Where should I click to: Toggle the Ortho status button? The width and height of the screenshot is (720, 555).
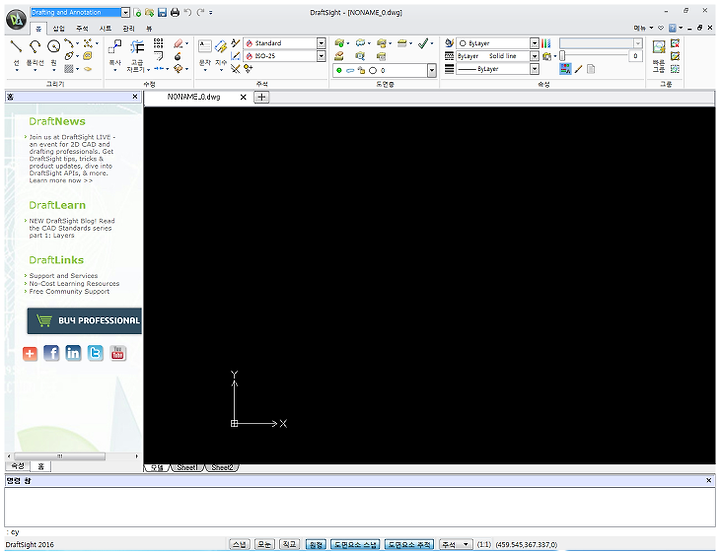coord(289,544)
